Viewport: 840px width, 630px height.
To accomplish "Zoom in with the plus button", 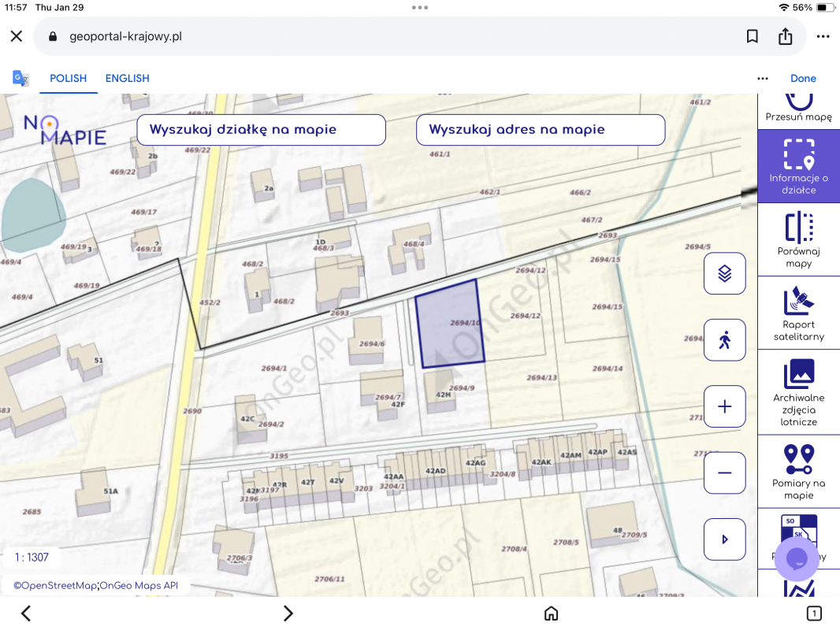I will pos(724,406).
